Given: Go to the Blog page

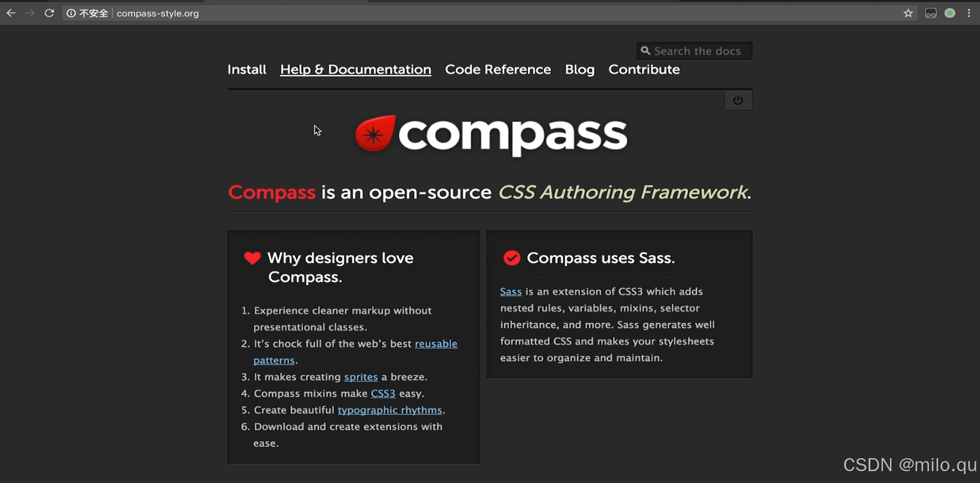Looking at the screenshot, I should point(579,69).
